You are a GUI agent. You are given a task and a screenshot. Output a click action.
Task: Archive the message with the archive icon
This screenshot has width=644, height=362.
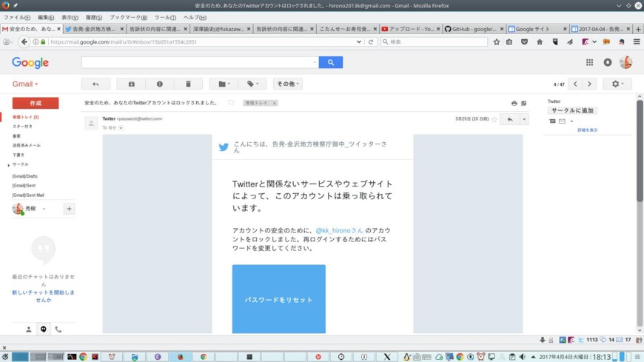point(132,84)
